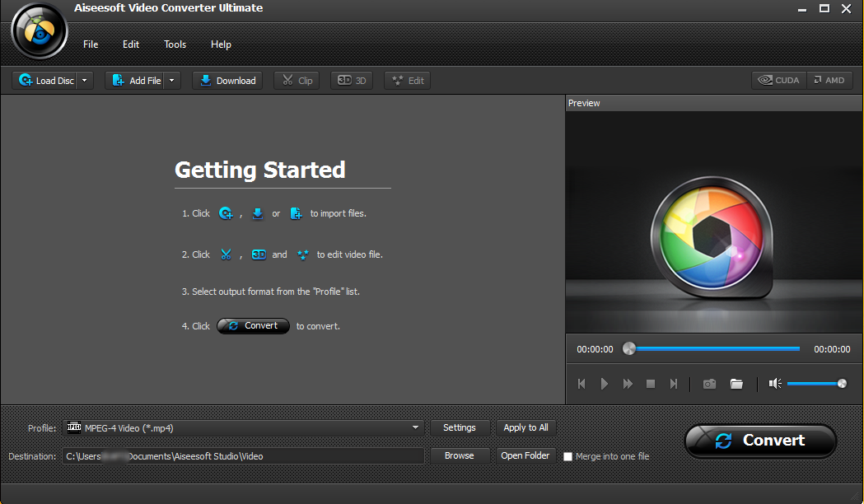The width and height of the screenshot is (864, 504).
Task: Expand the Add File dropdown arrow
Action: coord(172,81)
